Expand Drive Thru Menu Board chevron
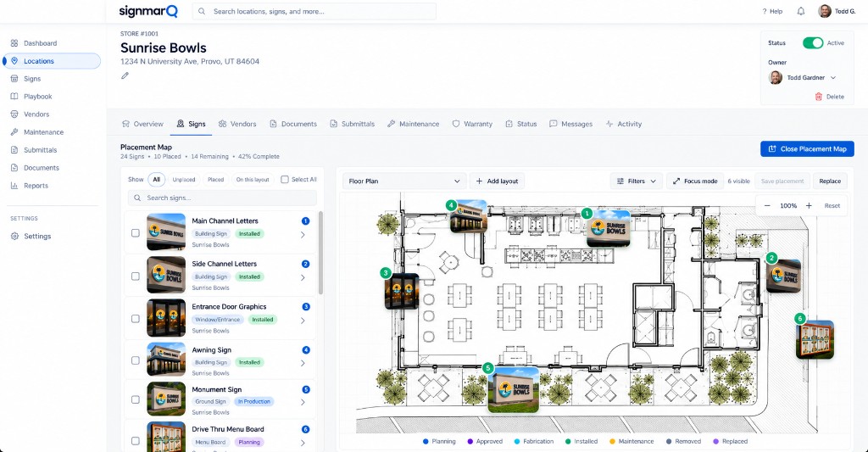Image resolution: width=868 pixels, height=452 pixels. [x=303, y=443]
